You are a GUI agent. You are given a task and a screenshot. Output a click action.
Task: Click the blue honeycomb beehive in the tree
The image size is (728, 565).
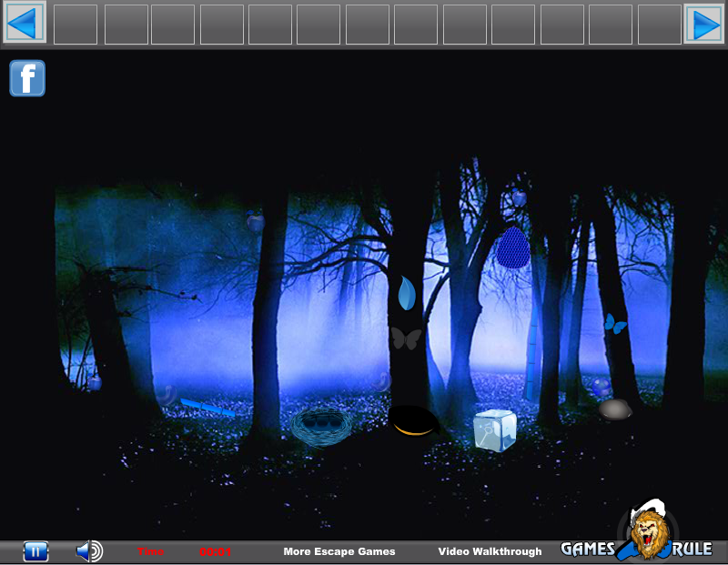[x=513, y=247]
